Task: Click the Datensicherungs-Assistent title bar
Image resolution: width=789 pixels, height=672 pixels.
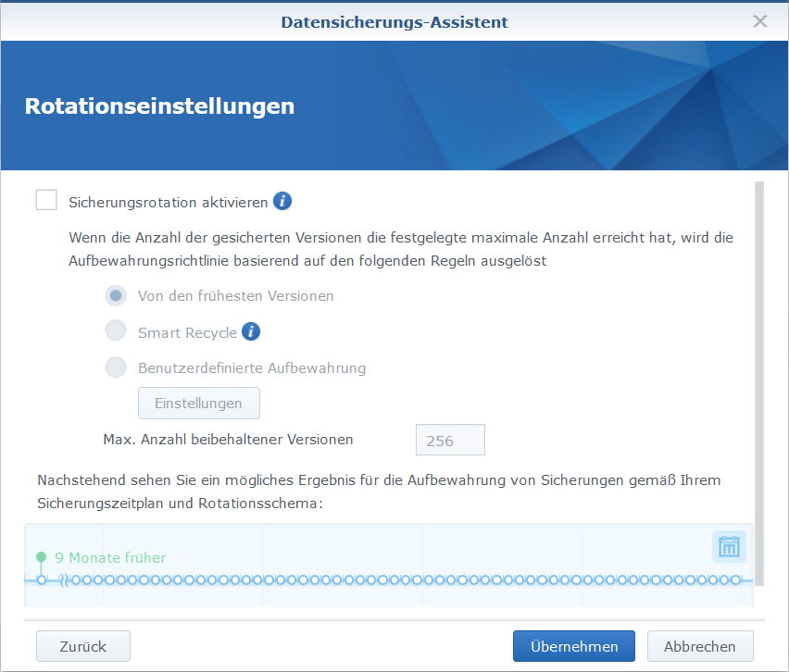Action: click(x=394, y=21)
